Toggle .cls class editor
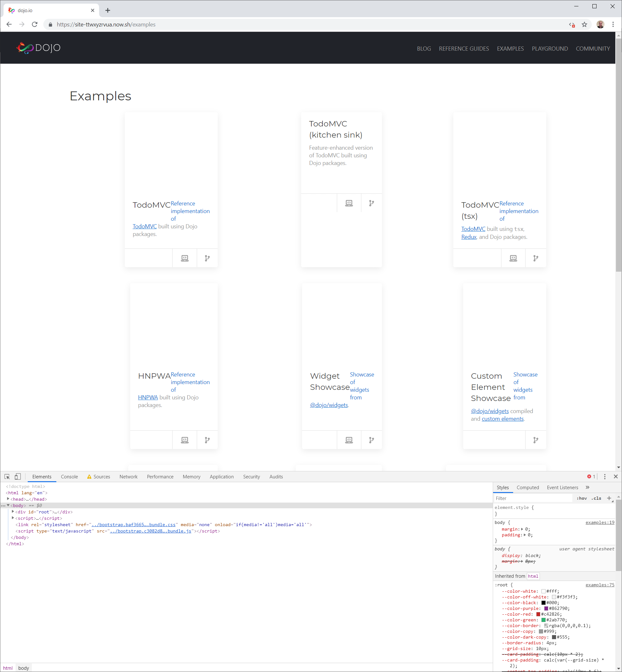622x672 pixels. point(596,498)
